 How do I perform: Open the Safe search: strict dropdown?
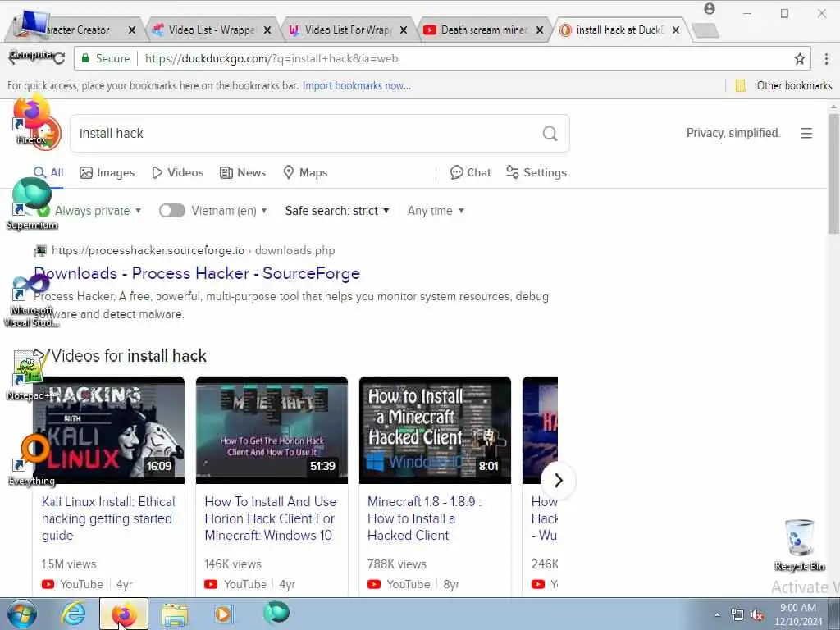pyautogui.click(x=337, y=211)
